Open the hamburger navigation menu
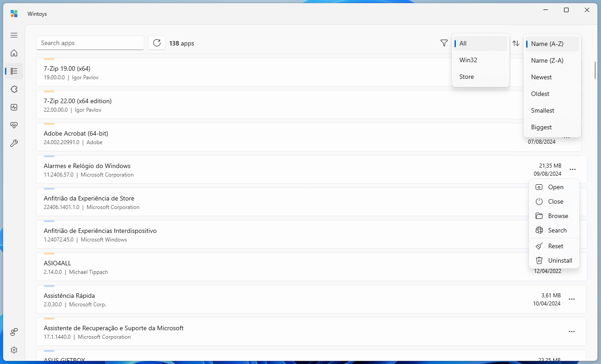The width and height of the screenshot is (601, 364). 14,35
